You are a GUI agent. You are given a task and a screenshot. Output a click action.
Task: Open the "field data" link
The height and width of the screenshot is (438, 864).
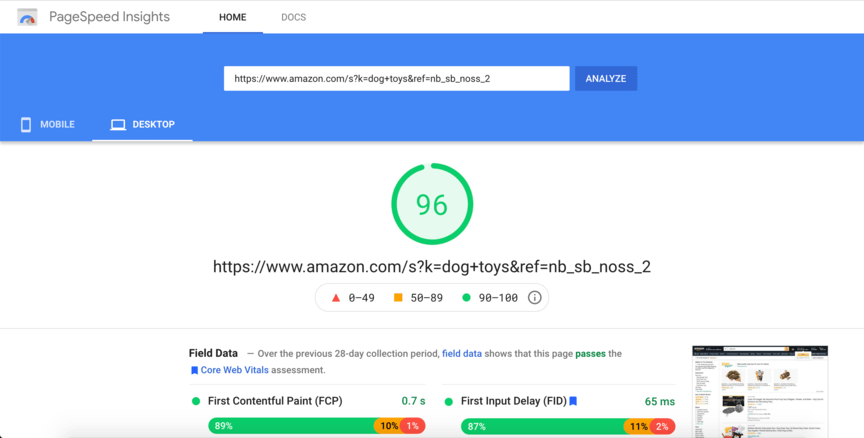[x=462, y=353]
